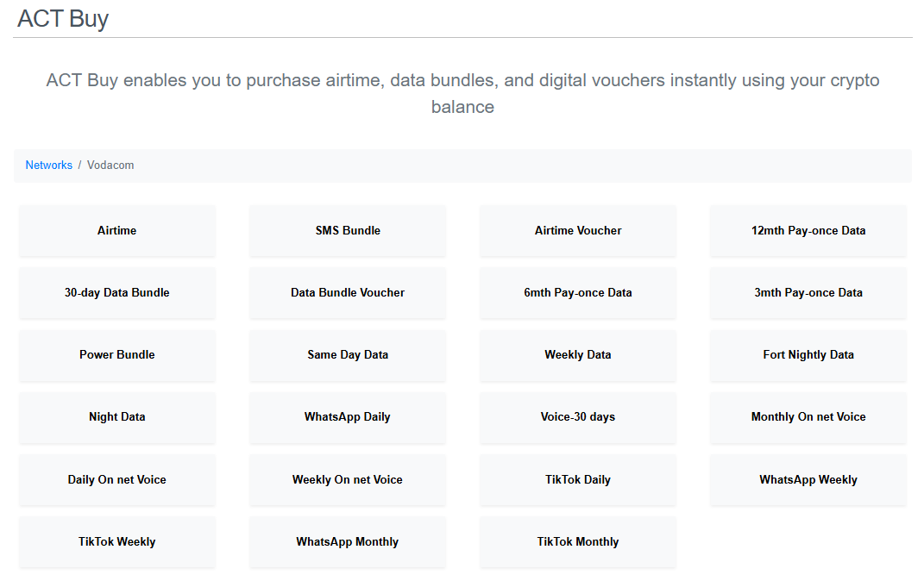924x581 pixels.
Task: Select the TikTok Daily card
Action: [x=578, y=480]
